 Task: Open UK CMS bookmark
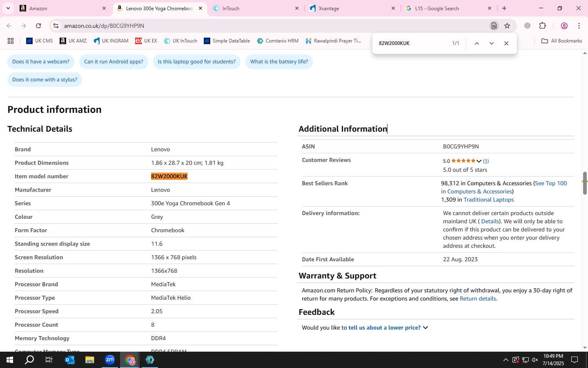40,41
